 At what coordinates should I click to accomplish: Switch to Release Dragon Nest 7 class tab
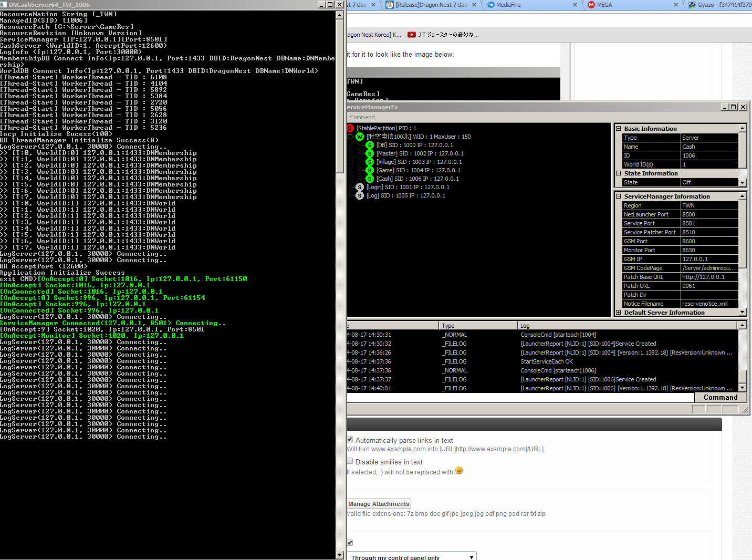point(431,5)
